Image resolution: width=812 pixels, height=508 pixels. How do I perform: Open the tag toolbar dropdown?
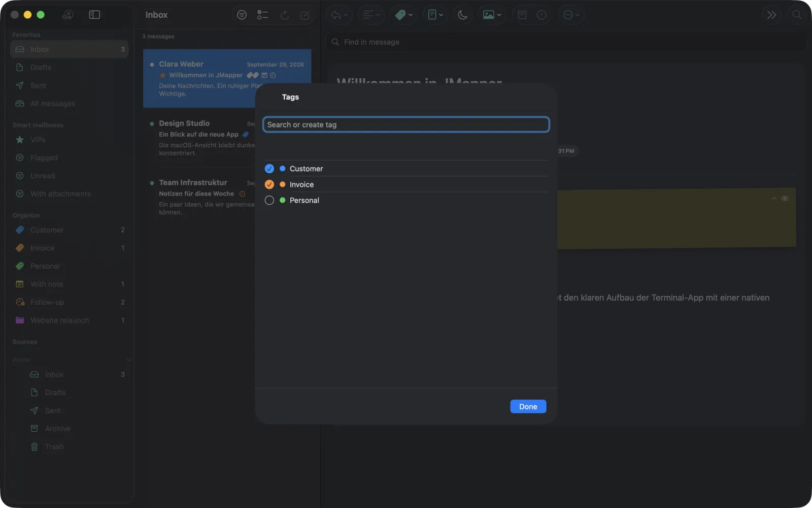pyautogui.click(x=404, y=15)
